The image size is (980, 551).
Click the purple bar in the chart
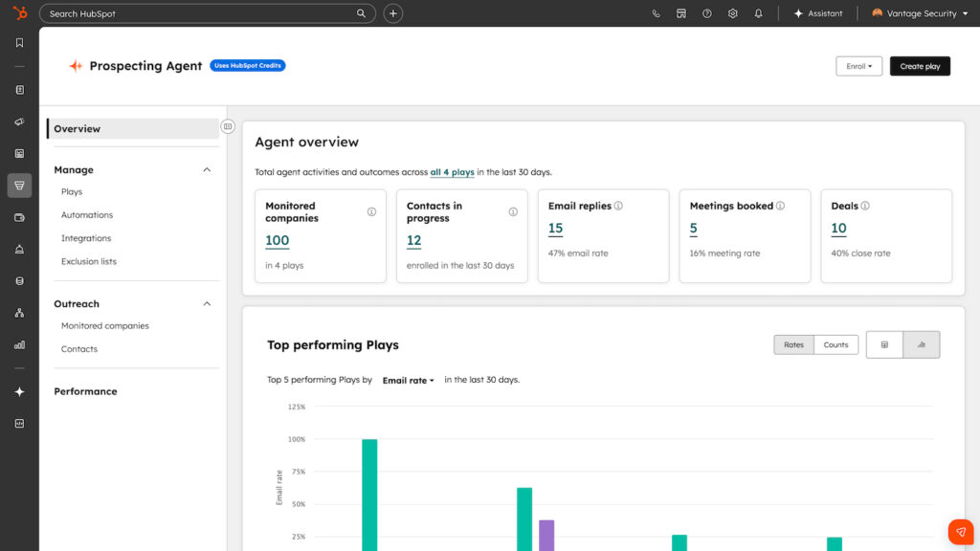546,536
